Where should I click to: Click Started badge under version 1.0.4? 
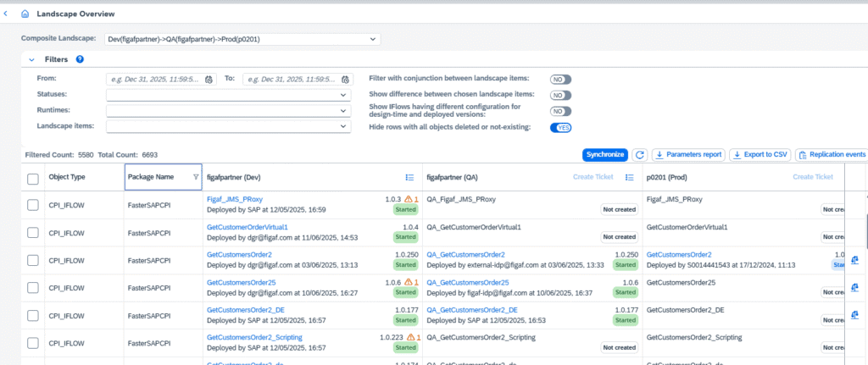click(x=405, y=236)
